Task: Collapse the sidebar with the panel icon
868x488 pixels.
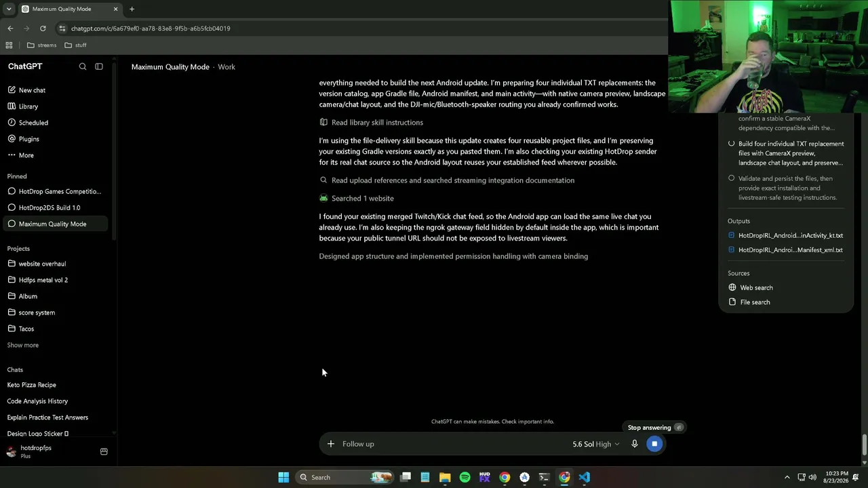Action: [99, 66]
